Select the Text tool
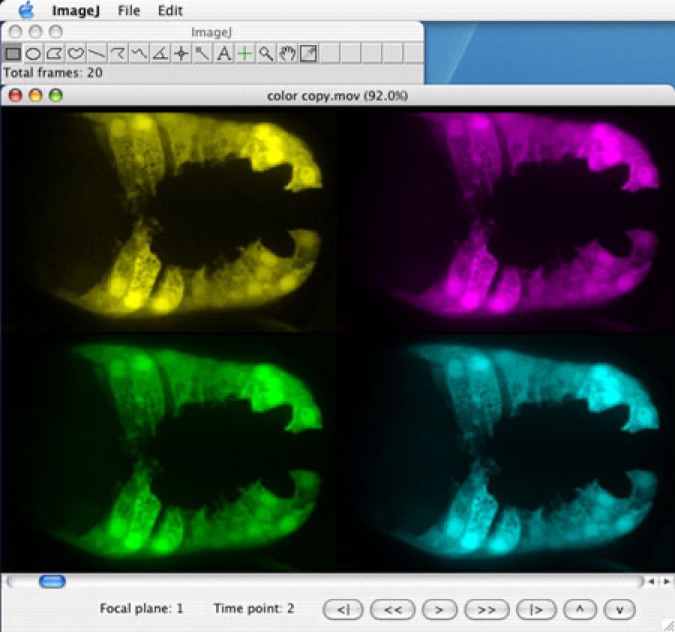 (224, 54)
